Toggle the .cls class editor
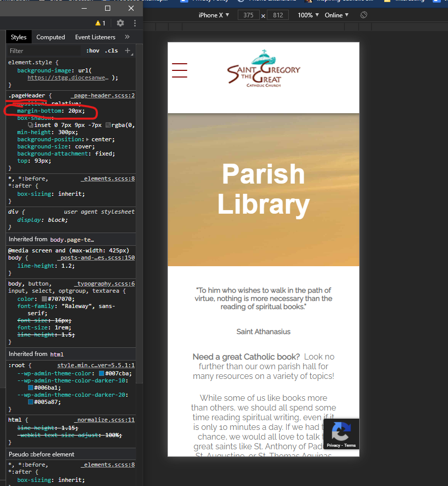Viewport: 448px width, 486px height. click(x=111, y=50)
